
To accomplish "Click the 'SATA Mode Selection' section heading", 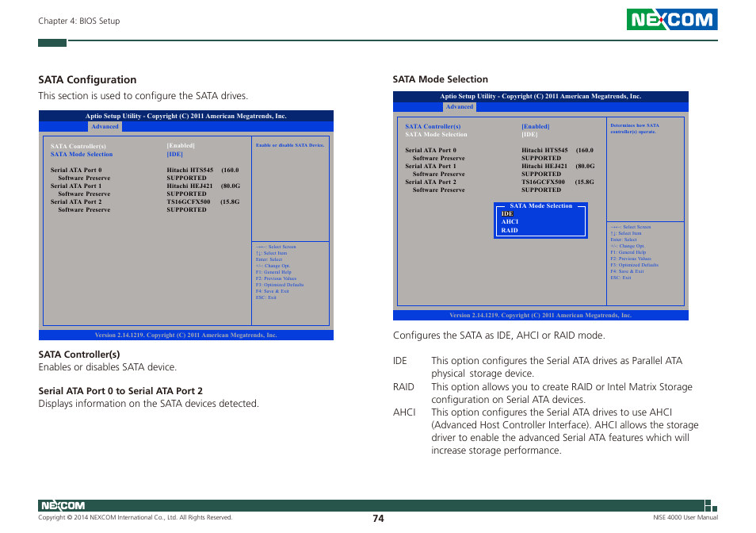I will click(440, 79).
